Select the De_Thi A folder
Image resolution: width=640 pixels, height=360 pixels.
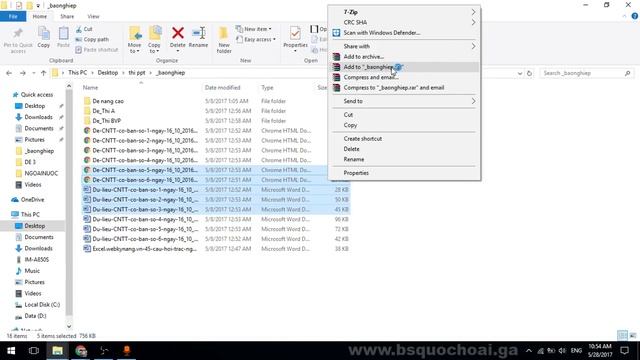(99, 111)
